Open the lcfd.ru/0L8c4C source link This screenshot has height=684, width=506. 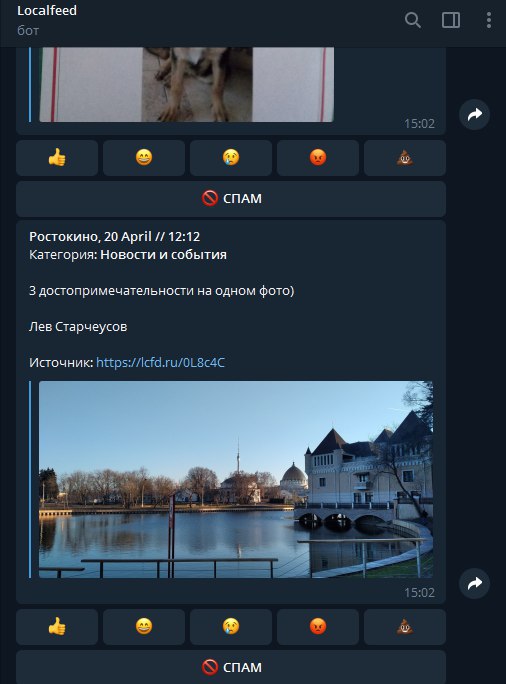(x=160, y=363)
